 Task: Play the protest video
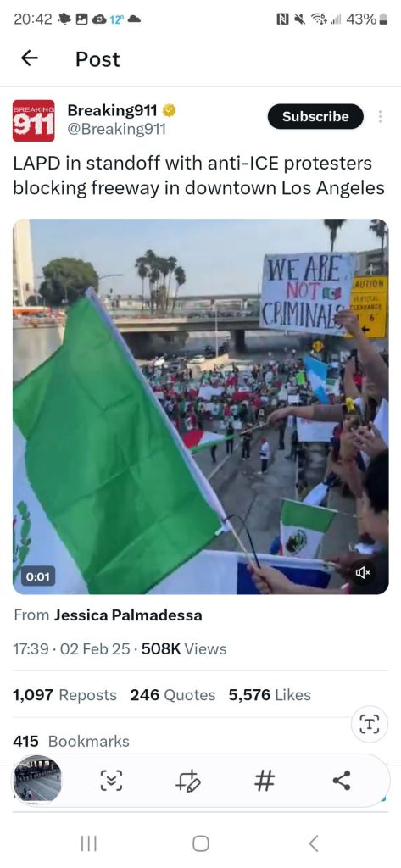click(x=200, y=406)
